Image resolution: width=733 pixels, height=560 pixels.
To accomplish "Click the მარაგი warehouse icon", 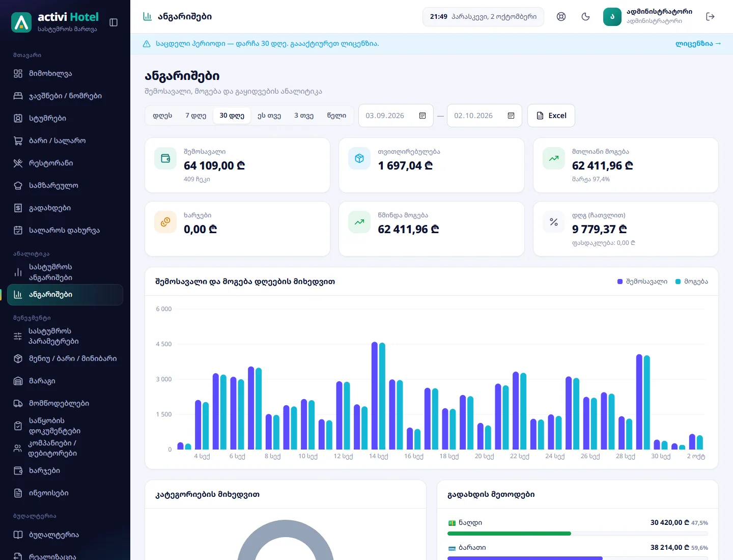I will coord(18,381).
